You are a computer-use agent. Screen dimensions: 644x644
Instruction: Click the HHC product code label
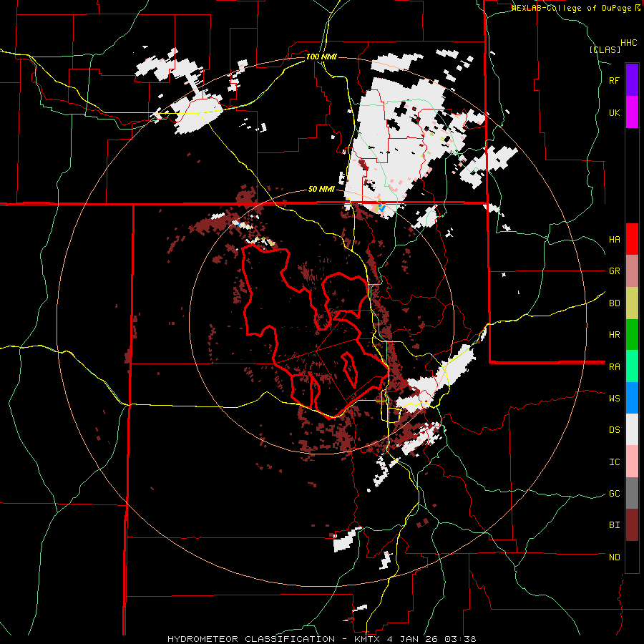629,43
